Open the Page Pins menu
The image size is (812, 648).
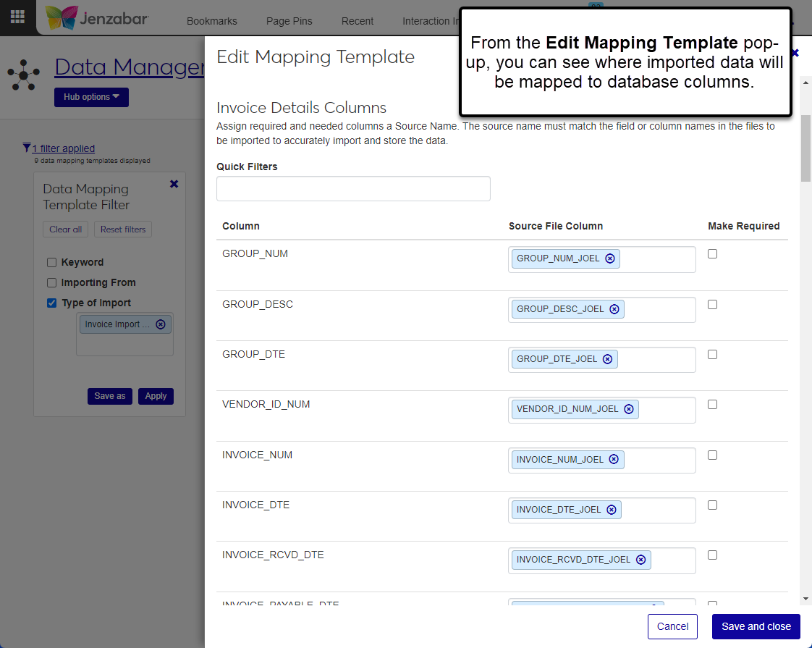click(289, 21)
